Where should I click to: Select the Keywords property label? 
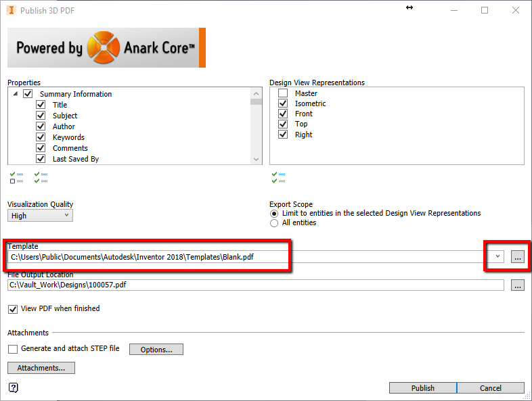68,137
